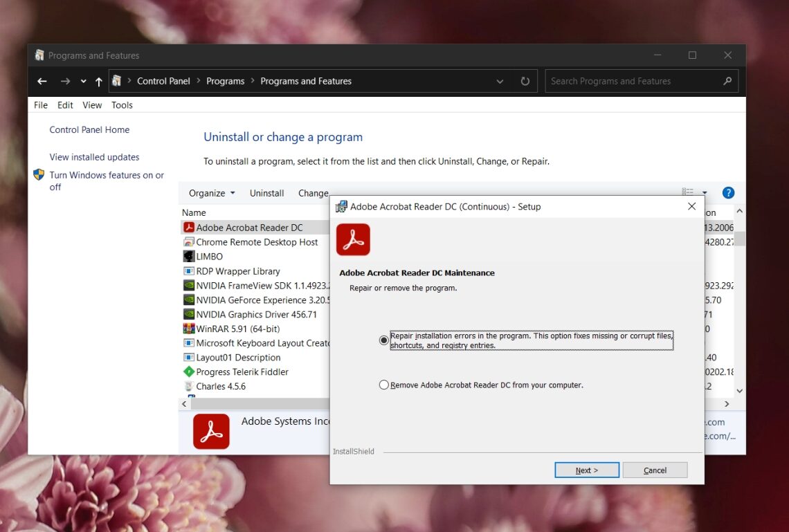Open the View installed updates link
The image size is (789, 532).
[94, 157]
